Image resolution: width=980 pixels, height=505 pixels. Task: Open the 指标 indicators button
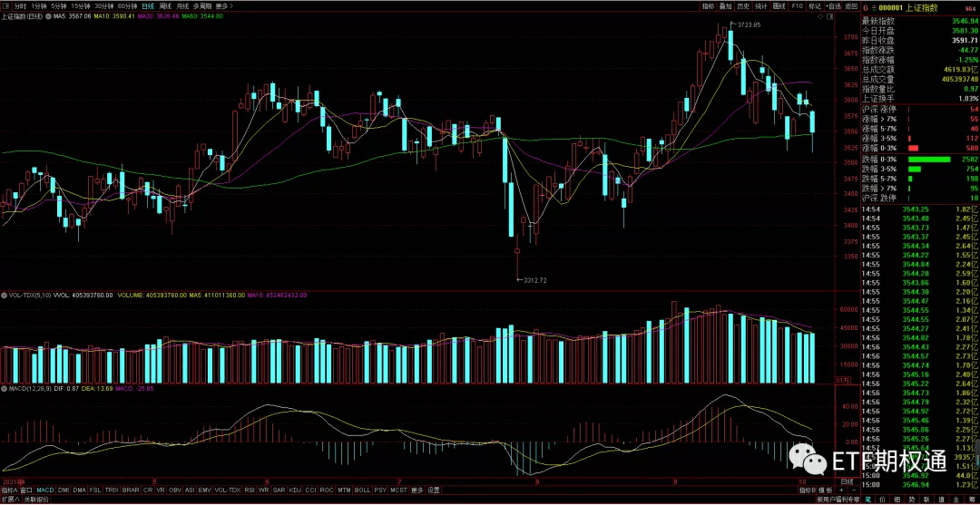coord(708,5)
